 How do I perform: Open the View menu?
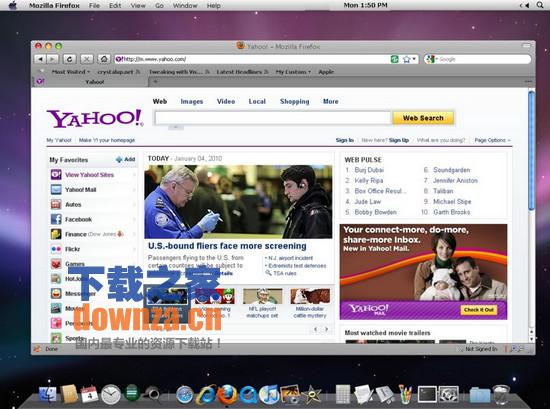(138, 6)
